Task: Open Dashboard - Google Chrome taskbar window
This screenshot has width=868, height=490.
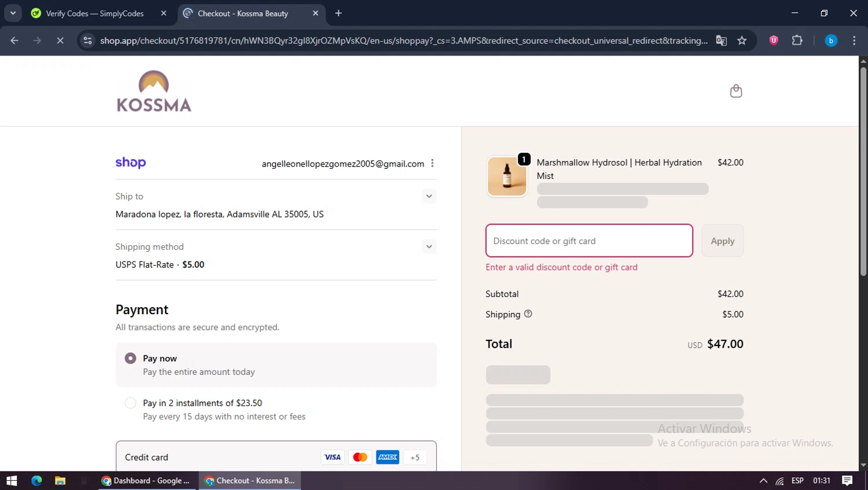Action: point(145,481)
